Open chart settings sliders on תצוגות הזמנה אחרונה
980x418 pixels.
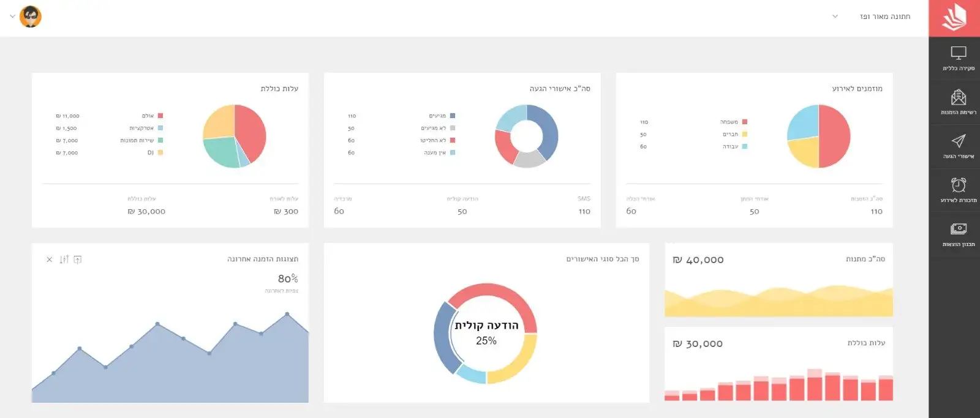(x=64, y=259)
